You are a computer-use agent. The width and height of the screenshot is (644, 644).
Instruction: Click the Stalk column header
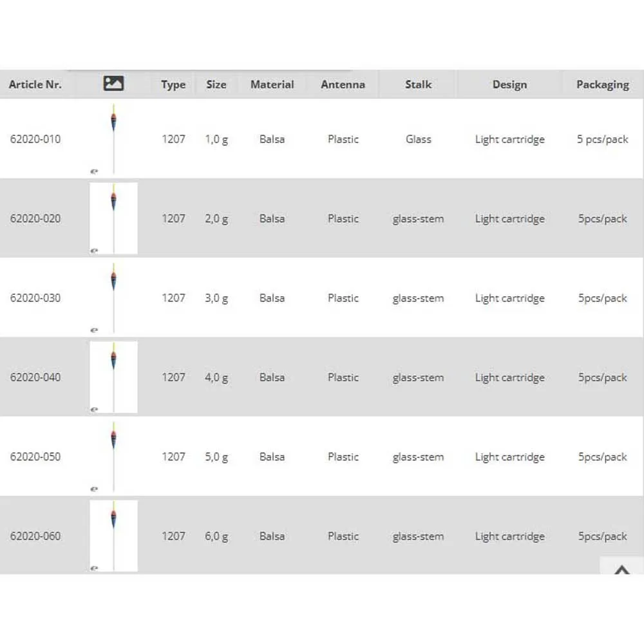tap(418, 84)
